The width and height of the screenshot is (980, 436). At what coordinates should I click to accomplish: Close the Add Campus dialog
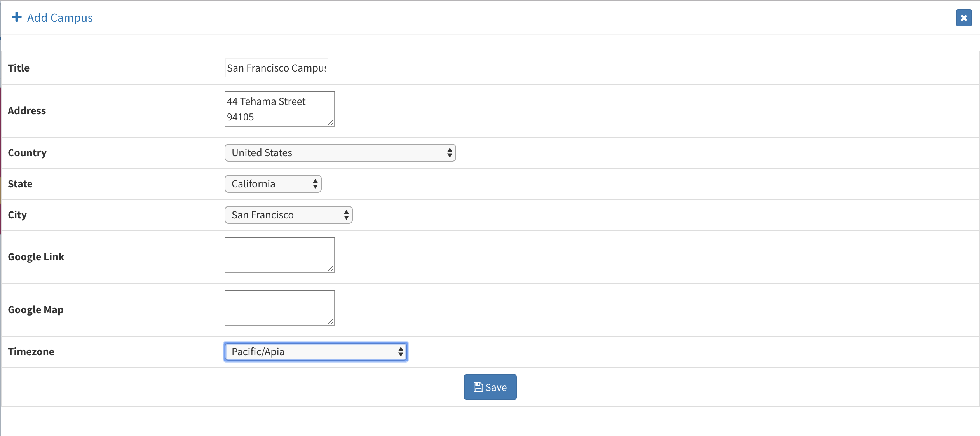point(964,18)
